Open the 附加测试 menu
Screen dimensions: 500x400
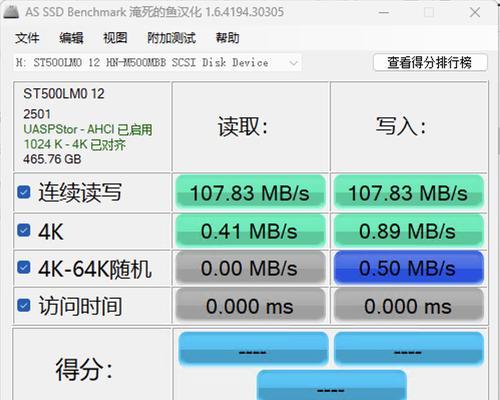(x=171, y=38)
